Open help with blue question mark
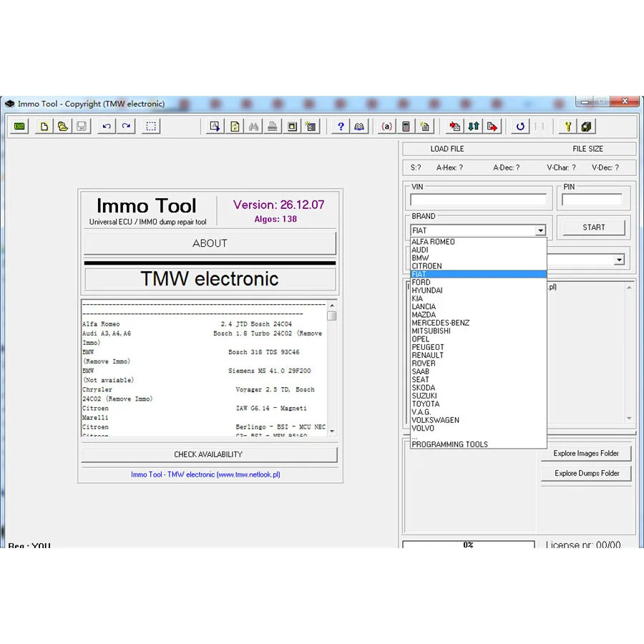 (341, 126)
